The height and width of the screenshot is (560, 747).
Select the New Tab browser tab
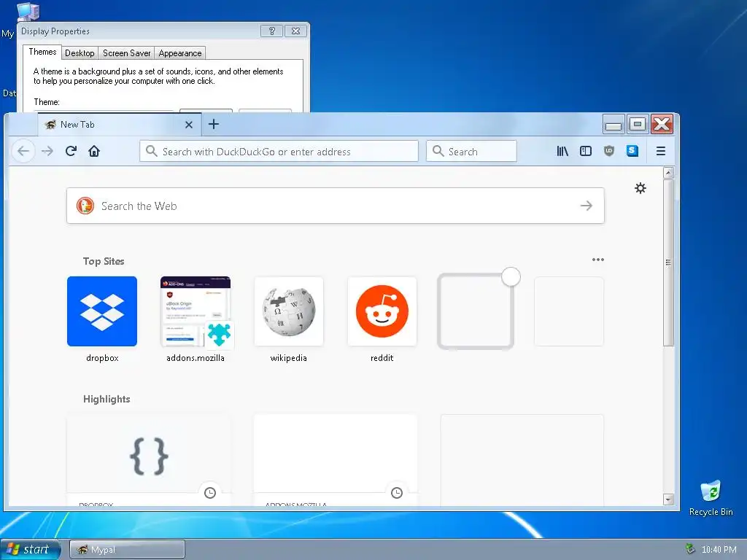click(119, 125)
